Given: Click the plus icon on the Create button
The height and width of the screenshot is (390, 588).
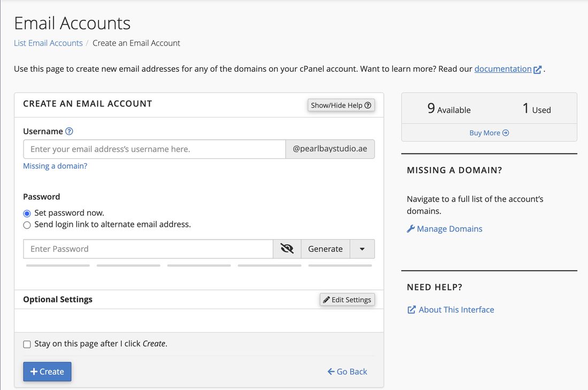Looking at the screenshot, I should [34, 372].
